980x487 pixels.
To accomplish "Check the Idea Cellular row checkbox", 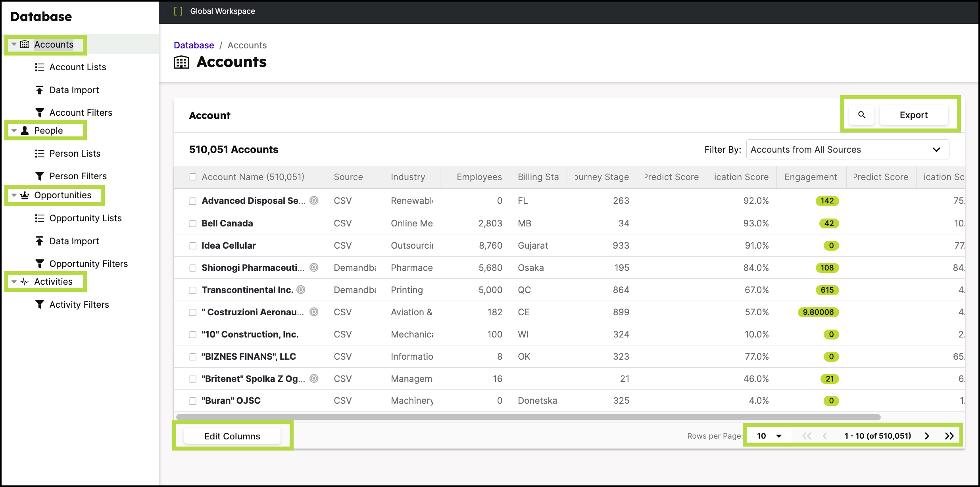I will 192,245.
